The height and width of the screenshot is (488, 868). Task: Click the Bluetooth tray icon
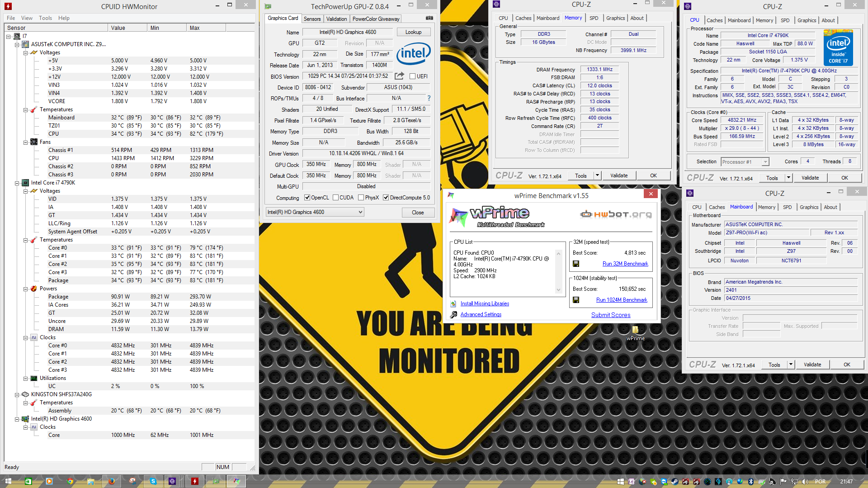point(751,482)
